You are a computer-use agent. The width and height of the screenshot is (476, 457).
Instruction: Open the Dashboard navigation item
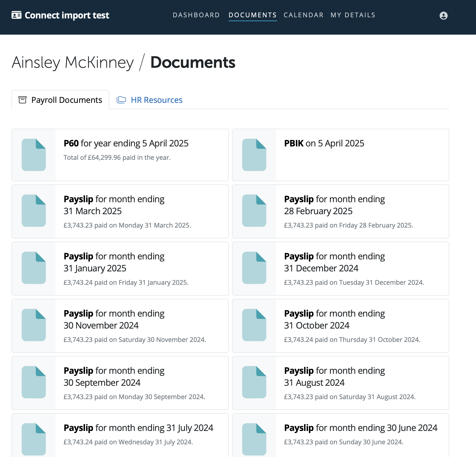tap(196, 15)
